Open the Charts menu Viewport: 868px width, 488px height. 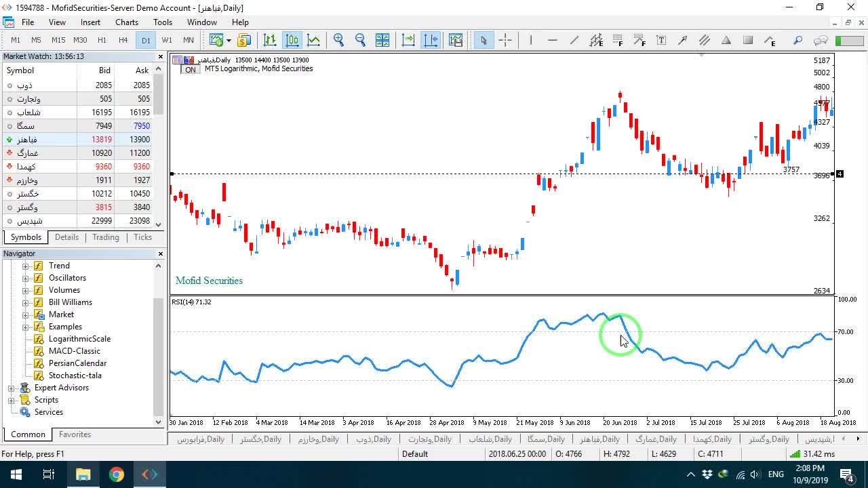pos(127,22)
